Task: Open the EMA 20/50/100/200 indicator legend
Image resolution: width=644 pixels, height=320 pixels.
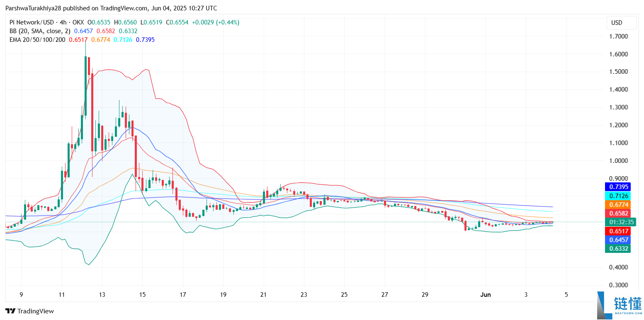Action: tap(37, 40)
